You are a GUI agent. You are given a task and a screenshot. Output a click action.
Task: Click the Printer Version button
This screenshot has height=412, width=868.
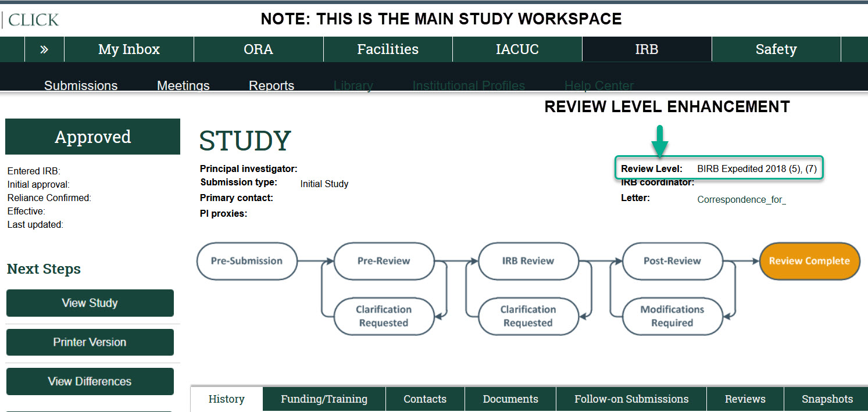tap(90, 342)
